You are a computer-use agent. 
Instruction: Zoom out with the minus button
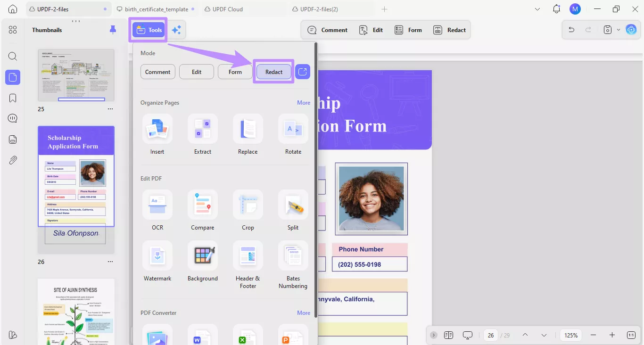[594, 335]
